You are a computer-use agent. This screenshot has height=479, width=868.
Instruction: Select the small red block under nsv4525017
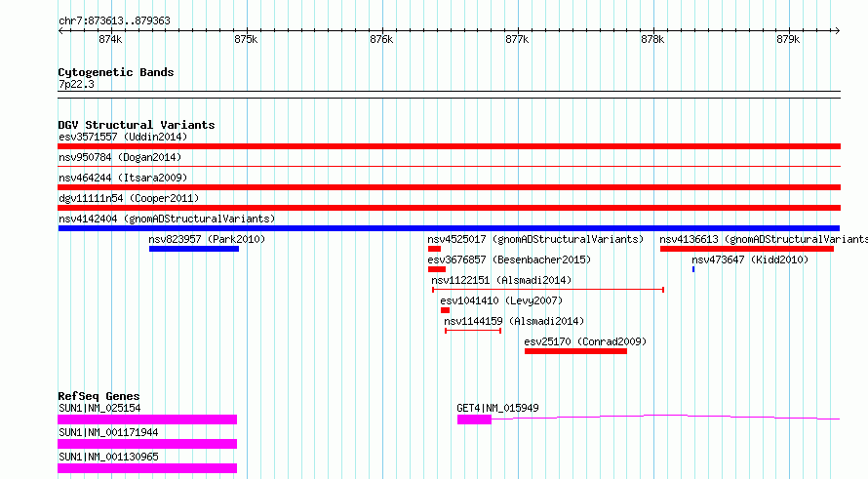[434, 249]
